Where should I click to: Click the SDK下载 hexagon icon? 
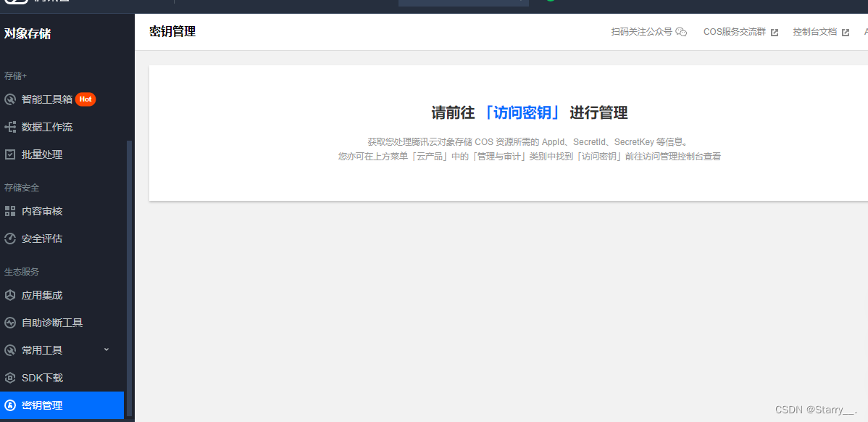click(x=10, y=378)
